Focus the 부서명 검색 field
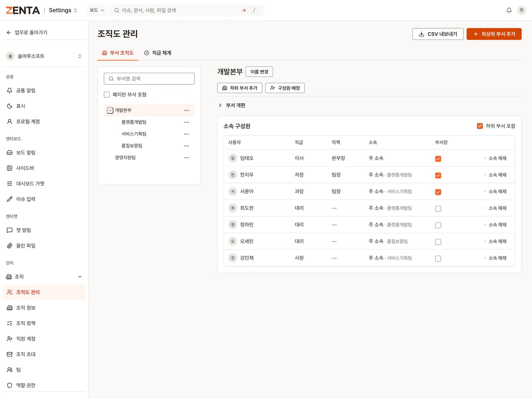This screenshot has height=399, width=532. (x=149, y=79)
